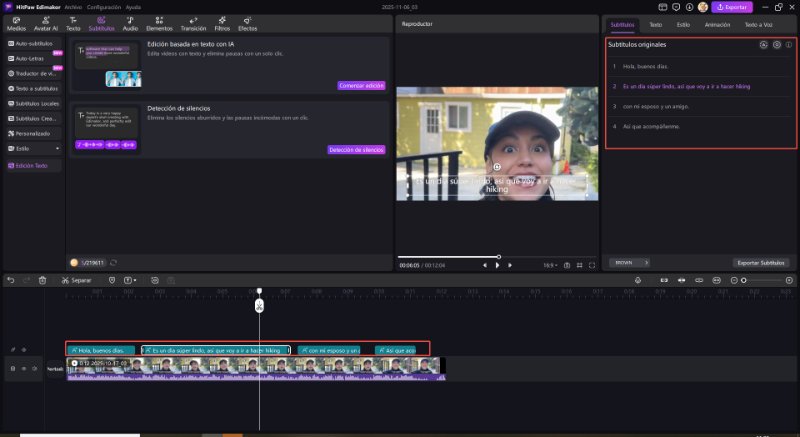Image resolution: width=800 pixels, height=437 pixels.
Task: Select the "Hola, buenos días." subtitle clip
Action: (101, 350)
